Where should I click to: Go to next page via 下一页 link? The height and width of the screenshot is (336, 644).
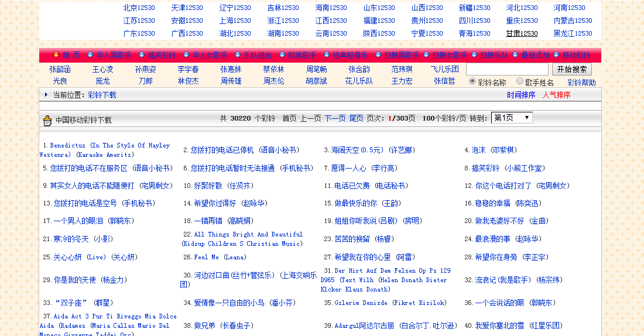tap(335, 118)
